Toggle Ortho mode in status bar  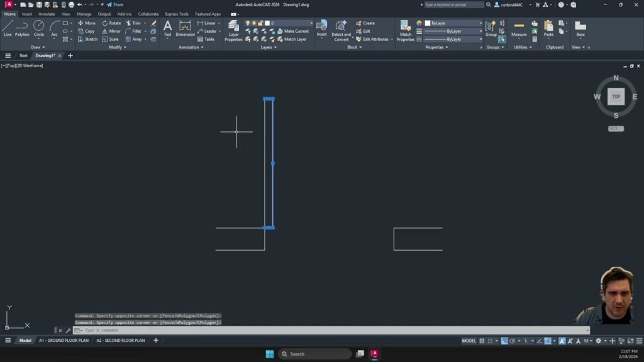(x=504, y=341)
